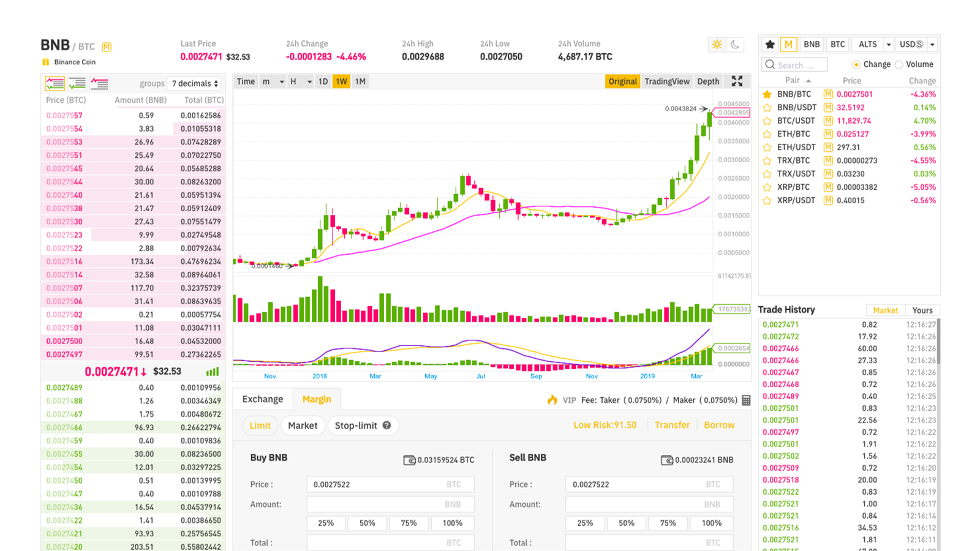Open the Margin tab
The width and height of the screenshot is (980, 551).
point(317,399)
